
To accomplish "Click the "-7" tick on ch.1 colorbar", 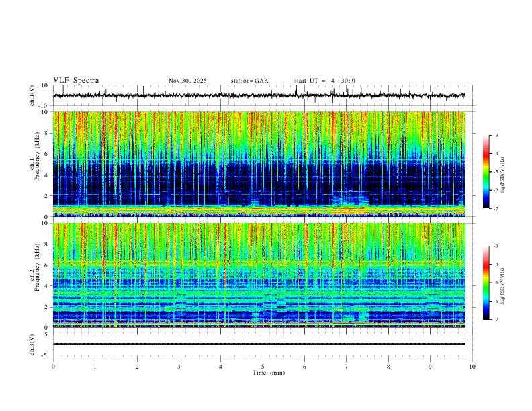I will tap(495, 208).
